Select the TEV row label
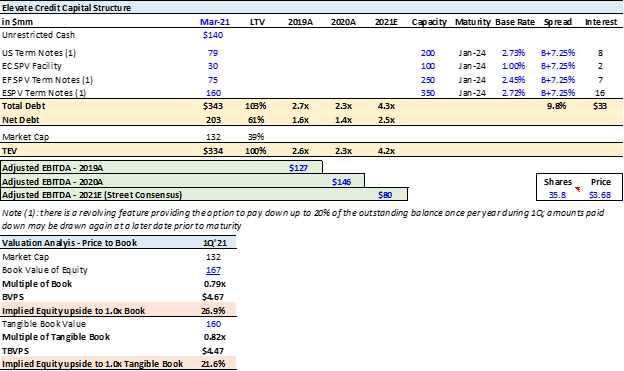 (x=9, y=151)
